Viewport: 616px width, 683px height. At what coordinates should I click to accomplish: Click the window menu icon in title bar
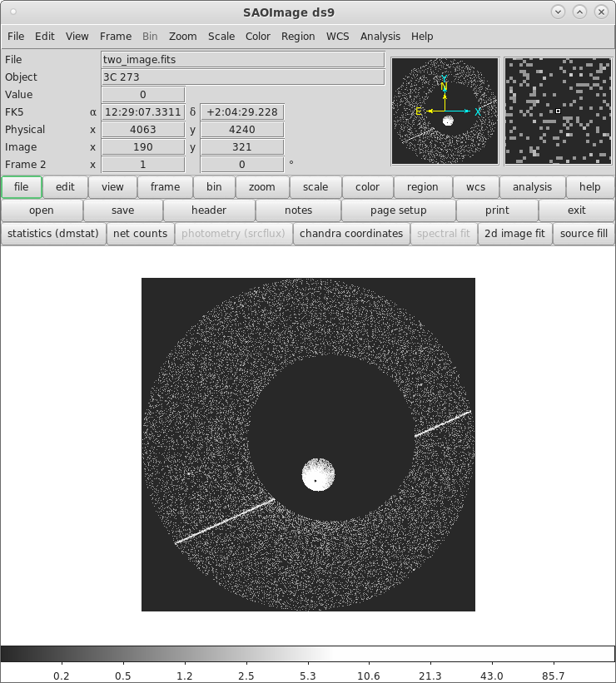click(12, 12)
